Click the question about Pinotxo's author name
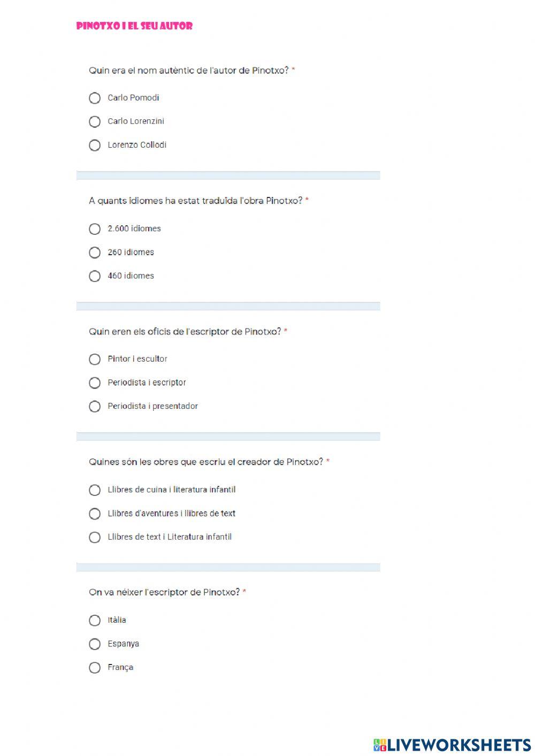The image size is (535, 756). [x=189, y=70]
